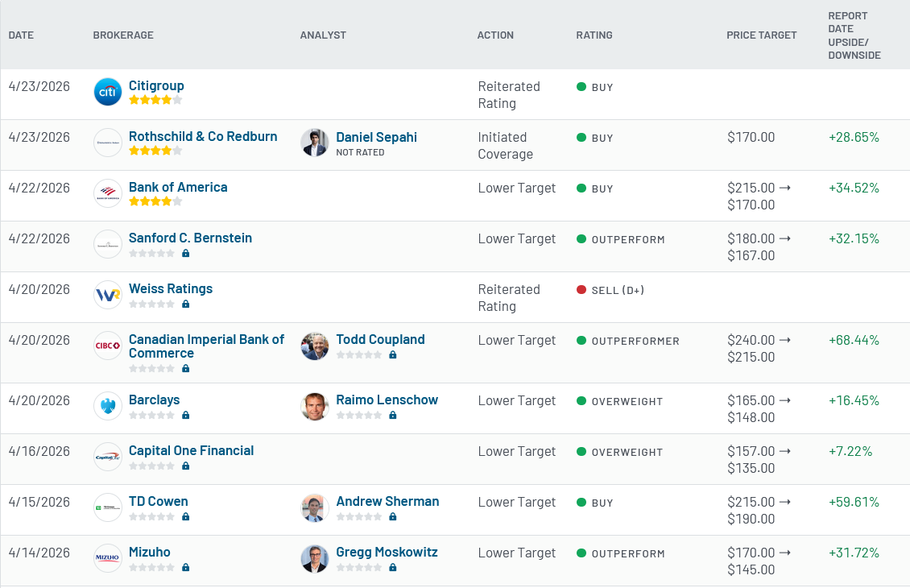The width and height of the screenshot is (910, 588).
Task: Click the Sanford C. Bernstein logo icon
Action: coord(108,244)
